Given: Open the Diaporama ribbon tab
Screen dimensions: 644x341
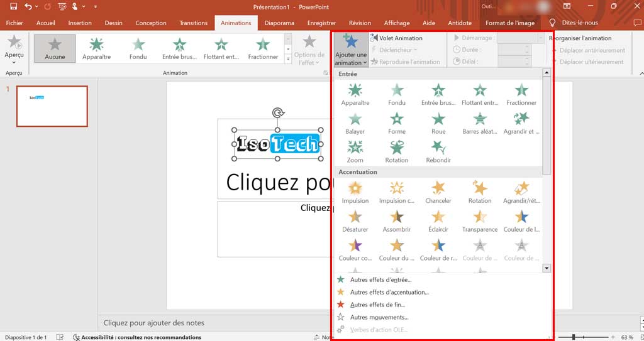Looking at the screenshot, I should (279, 23).
